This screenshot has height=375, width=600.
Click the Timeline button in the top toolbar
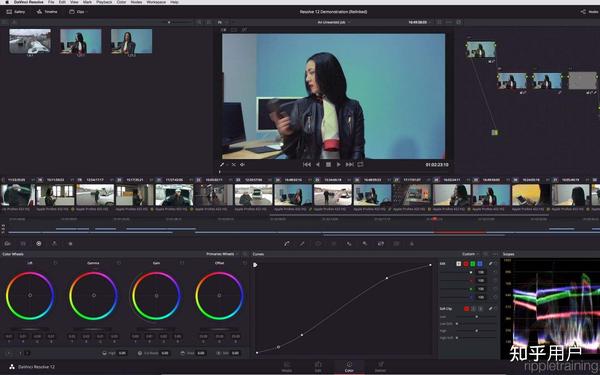(47, 12)
